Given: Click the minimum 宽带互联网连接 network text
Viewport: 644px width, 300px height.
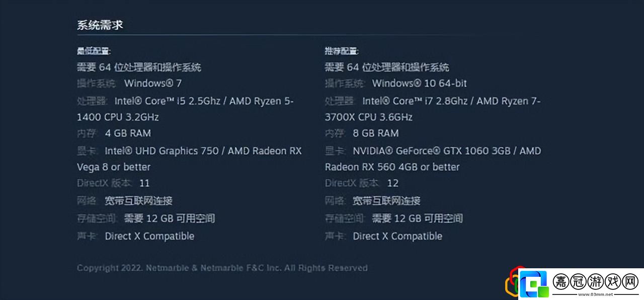Looking at the screenshot, I should (138, 201).
